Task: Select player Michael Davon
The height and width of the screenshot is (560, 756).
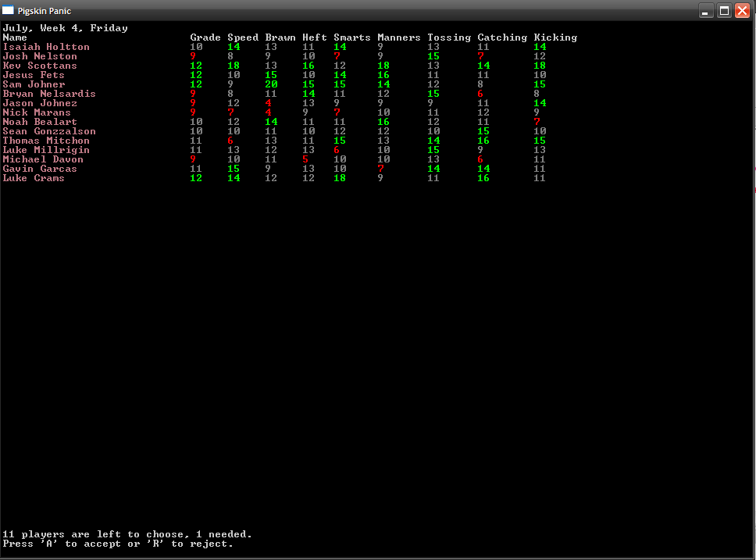Action: [43, 159]
